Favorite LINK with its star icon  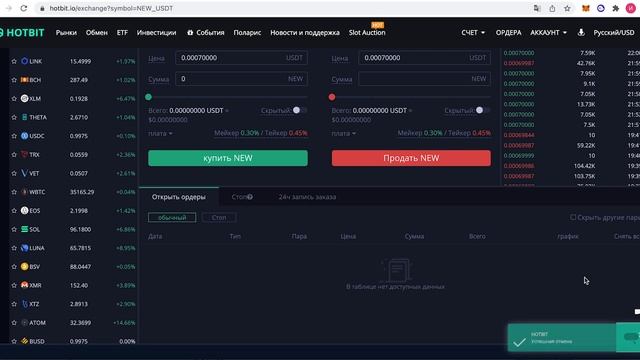click(x=14, y=61)
